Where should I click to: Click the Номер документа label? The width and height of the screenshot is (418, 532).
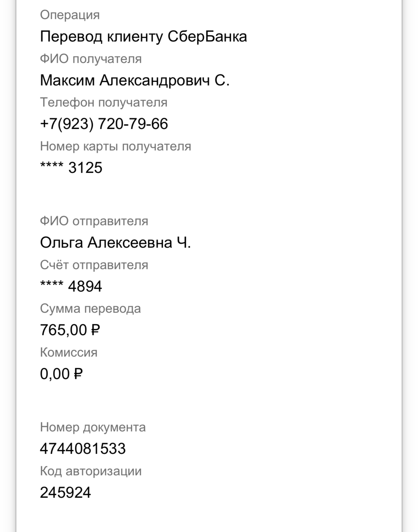(93, 427)
